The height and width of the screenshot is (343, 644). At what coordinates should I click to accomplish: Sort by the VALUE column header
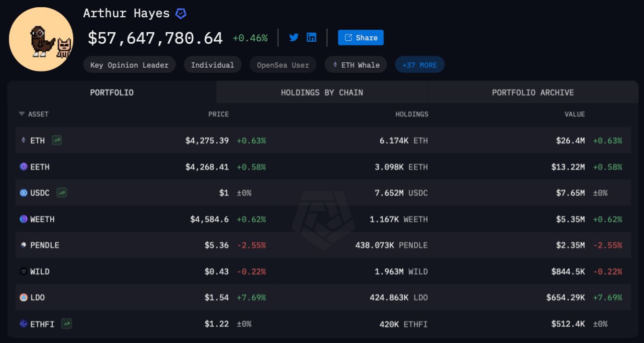click(574, 114)
